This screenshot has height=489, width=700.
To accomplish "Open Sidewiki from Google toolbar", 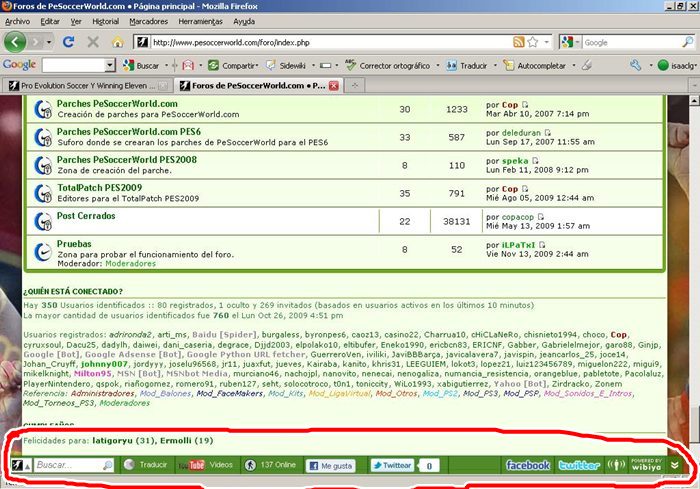I will click(286, 66).
